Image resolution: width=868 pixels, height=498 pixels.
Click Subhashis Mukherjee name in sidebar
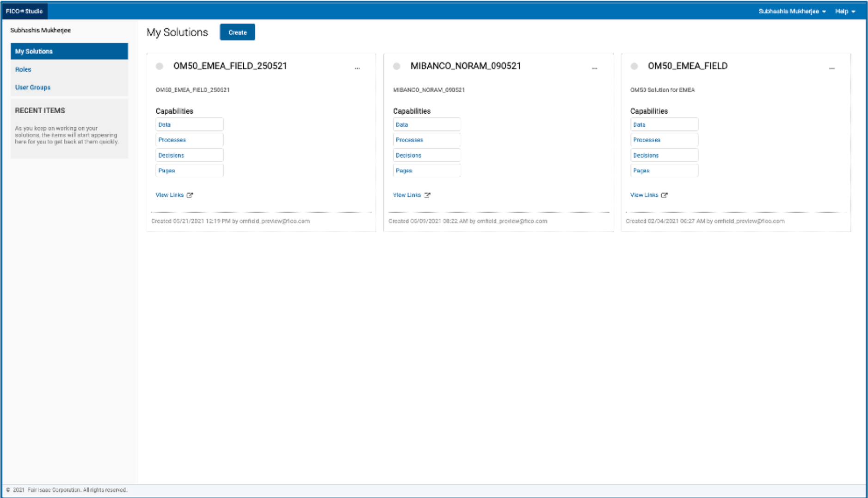[x=41, y=31]
